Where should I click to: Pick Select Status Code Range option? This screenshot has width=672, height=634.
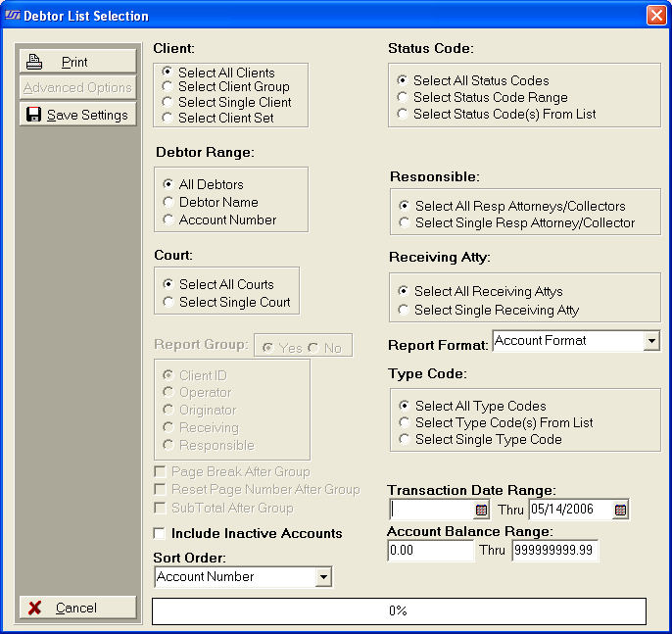(x=404, y=97)
